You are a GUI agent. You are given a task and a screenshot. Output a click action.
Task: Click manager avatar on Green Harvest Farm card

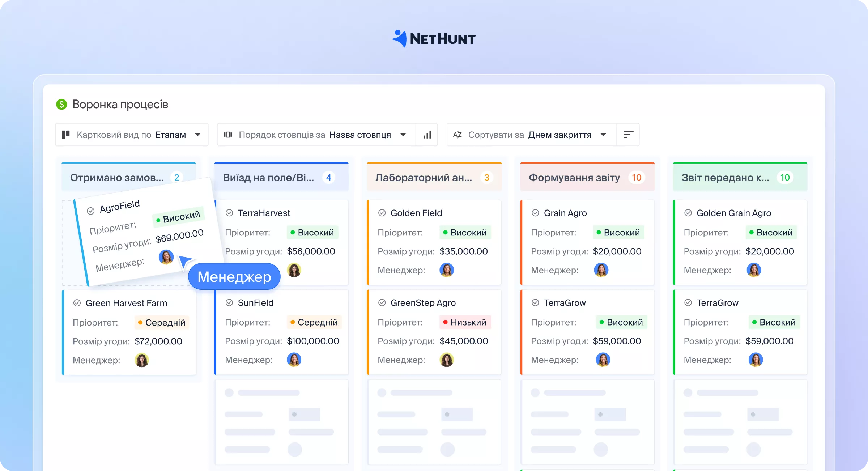pos(142,360)
